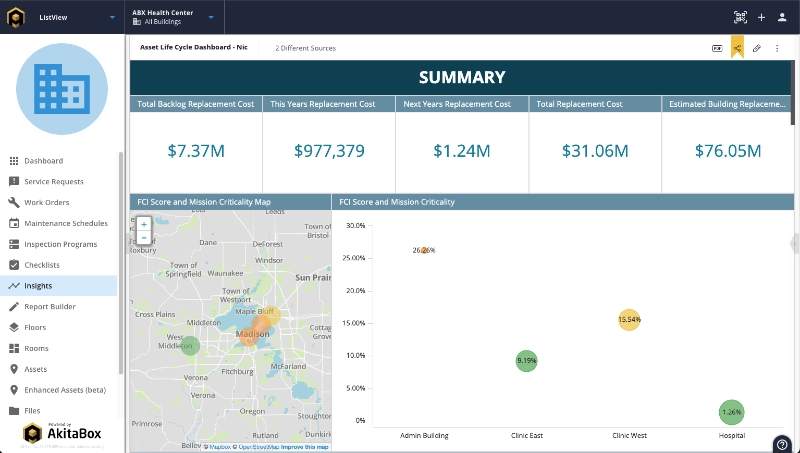Image resolution: width=800 pixels, height=453 pixels.
Task: Click the sidebar vertical scrollbar
Action: pyautogui.click(x=121, y=260)
